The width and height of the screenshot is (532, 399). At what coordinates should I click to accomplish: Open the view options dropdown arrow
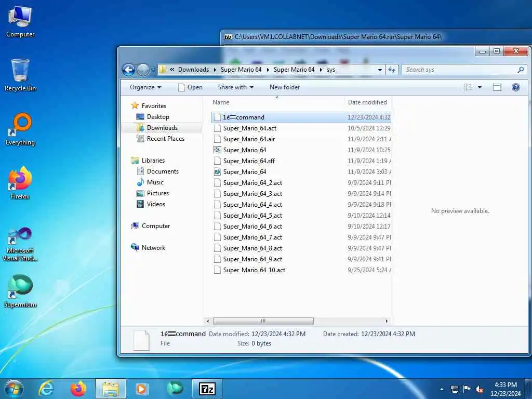(x=480, y=87)
